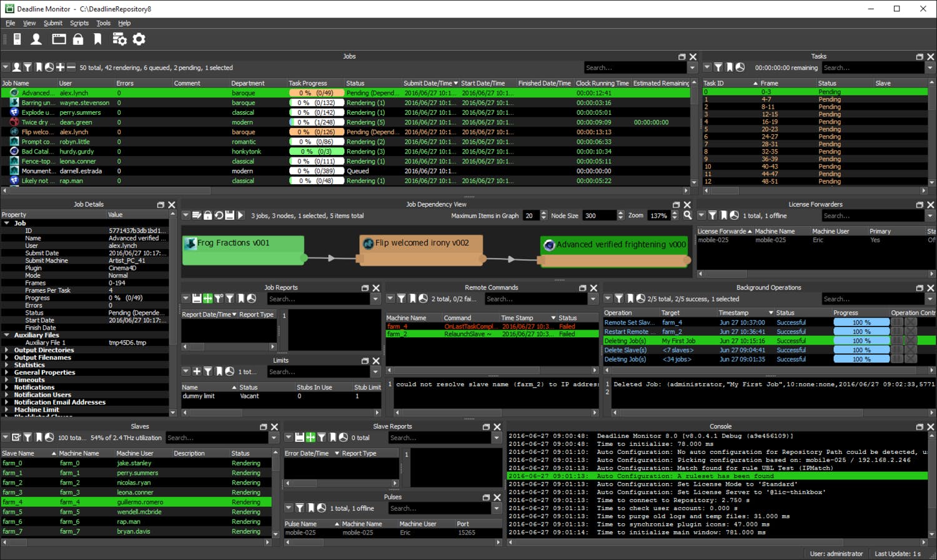Open repository options via server-gear toolbar icon
The image size is (937, 560).
[x=119, y=39]
